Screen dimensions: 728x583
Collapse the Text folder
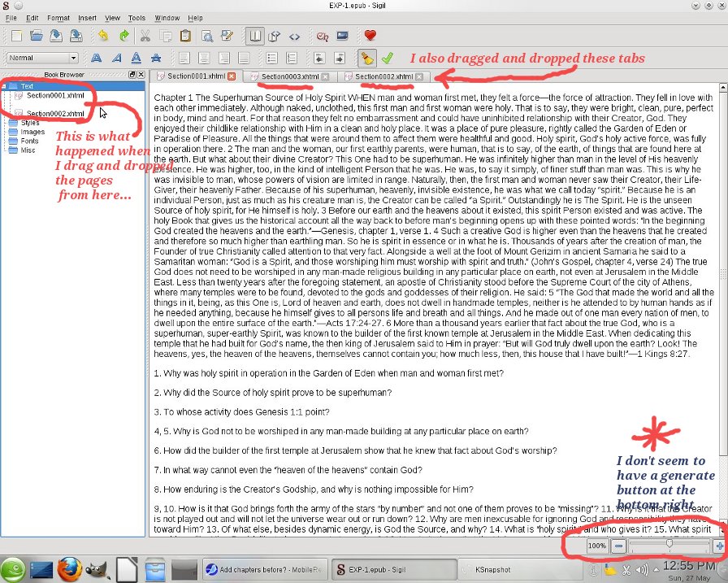(3, 86)
